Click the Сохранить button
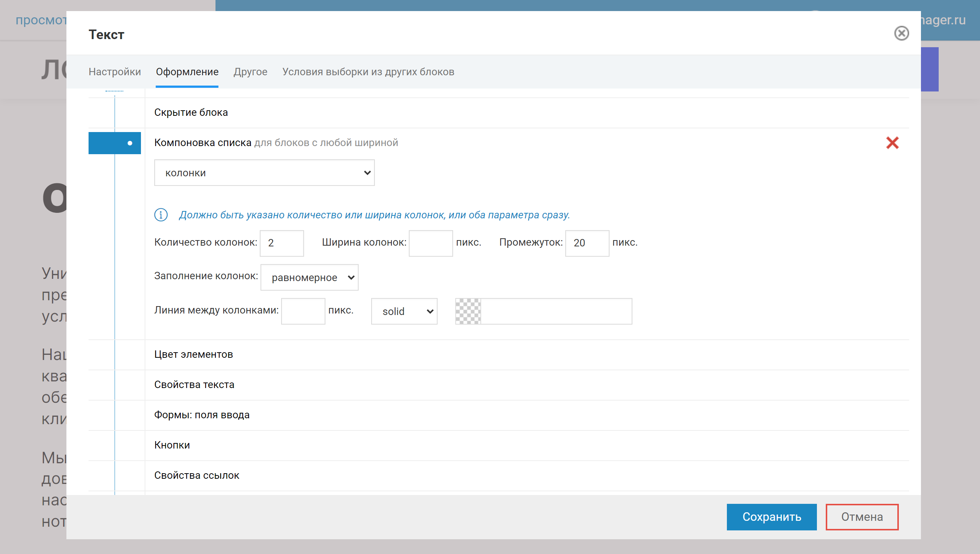The height and width of the screenshot is (554, 980). pos(771,517)
